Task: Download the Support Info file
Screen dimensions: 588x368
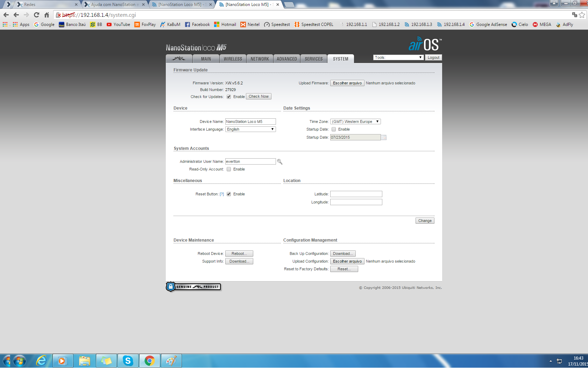Action: (x=239, y=261)
